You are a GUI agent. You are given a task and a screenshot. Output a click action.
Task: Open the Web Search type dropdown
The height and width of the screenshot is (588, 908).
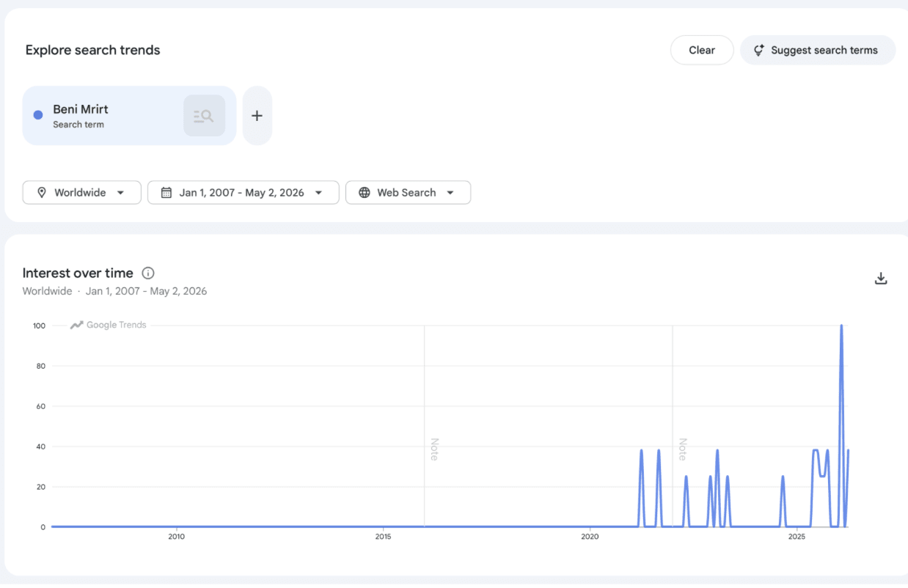click(408, 193)
